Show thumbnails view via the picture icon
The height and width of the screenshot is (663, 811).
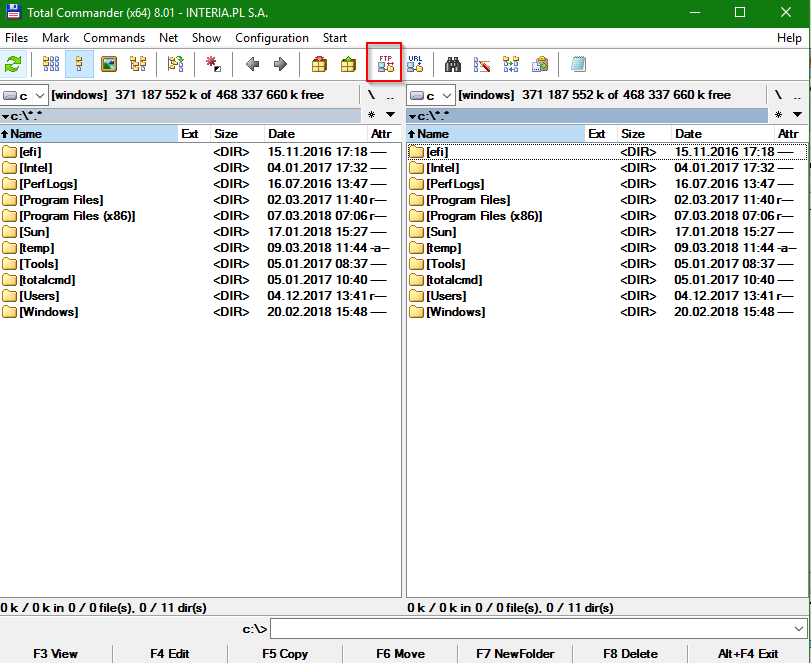coord(109,64)
